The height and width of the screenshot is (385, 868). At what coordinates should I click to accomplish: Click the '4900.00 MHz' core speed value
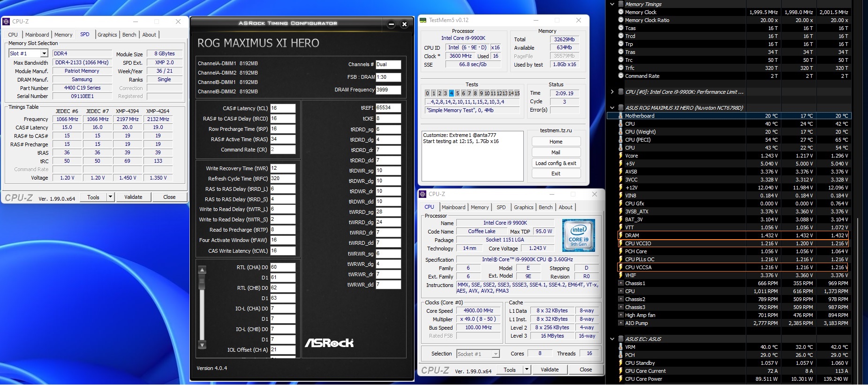pyautogui.click(x=478, y=310)
